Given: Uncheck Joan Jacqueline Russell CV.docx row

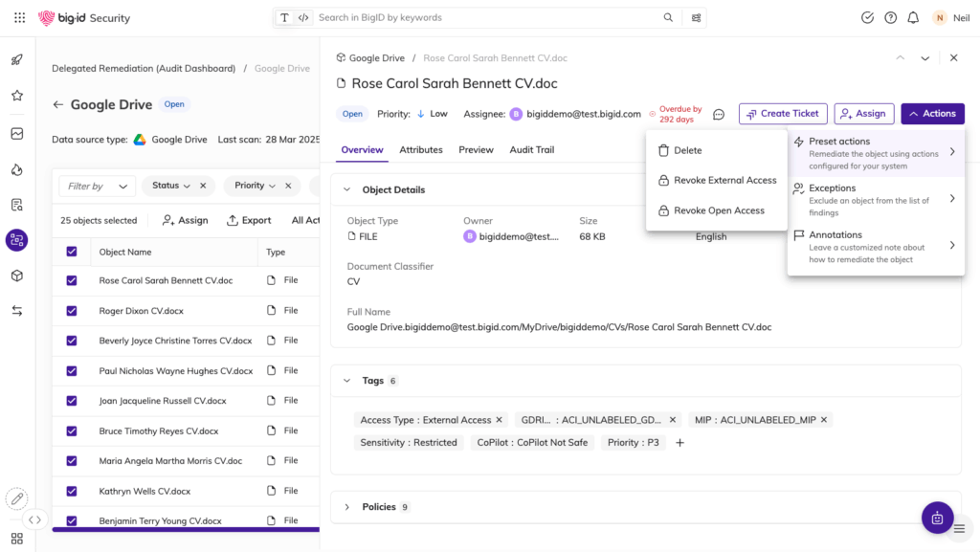Looking at the screenshot, I should coord(72,401).
